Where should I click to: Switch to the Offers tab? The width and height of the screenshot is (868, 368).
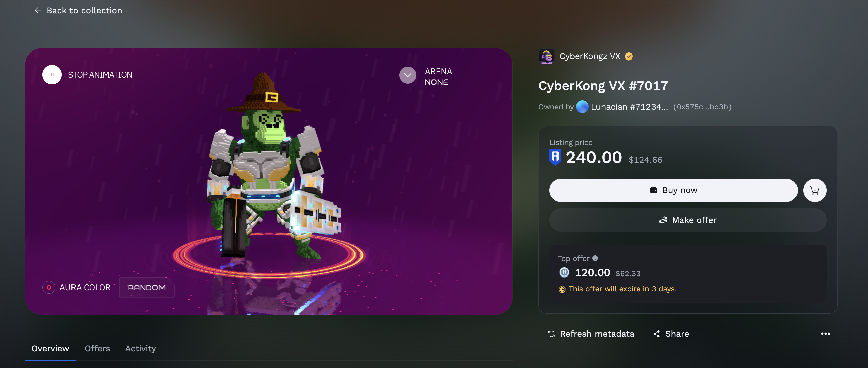[x=97, y=349]
